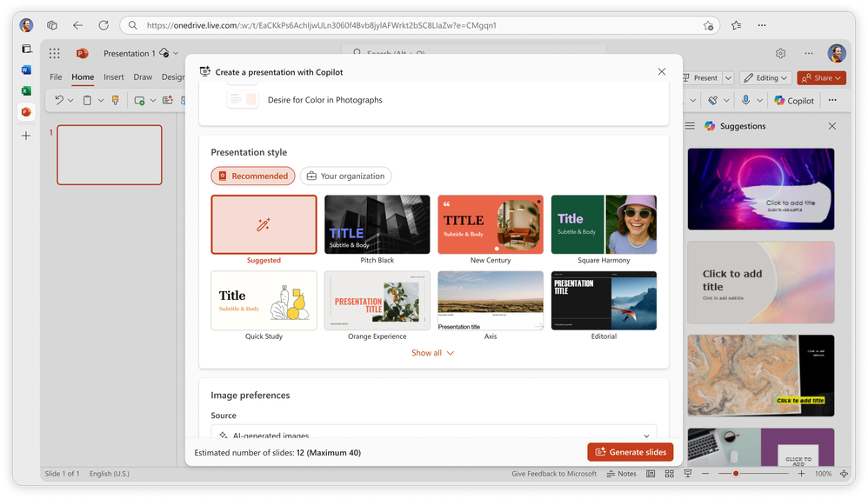
Task: Open ribbon overflow ellipsis after Copilot
Action: 832,100
